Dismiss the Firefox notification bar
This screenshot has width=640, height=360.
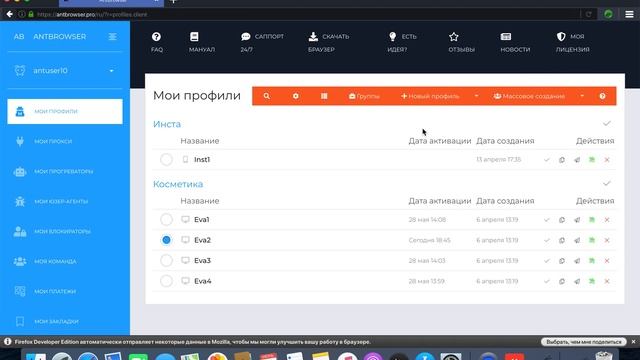pyautogui.click(x=633, y=342)
